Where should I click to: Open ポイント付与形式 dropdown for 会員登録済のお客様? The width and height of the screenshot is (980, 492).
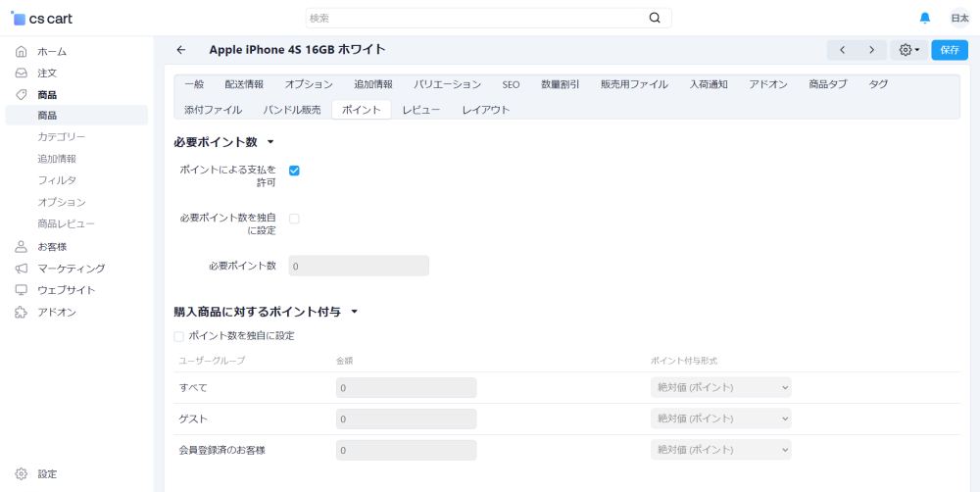point(720,450)
